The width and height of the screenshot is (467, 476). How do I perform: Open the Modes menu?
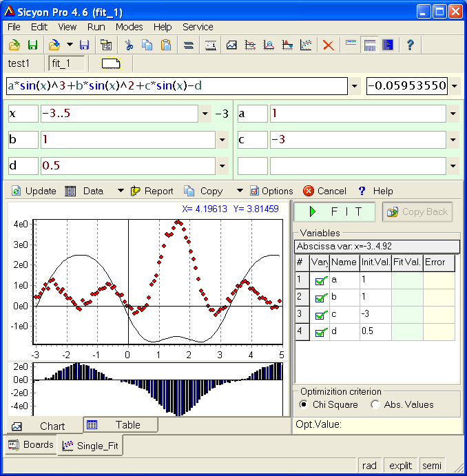click(x=129, y=27)
